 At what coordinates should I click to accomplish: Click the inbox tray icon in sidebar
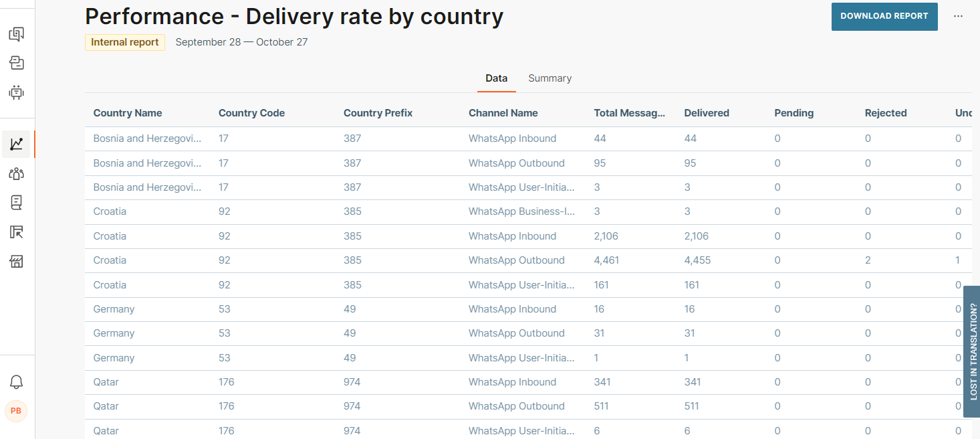pos(17,63)
